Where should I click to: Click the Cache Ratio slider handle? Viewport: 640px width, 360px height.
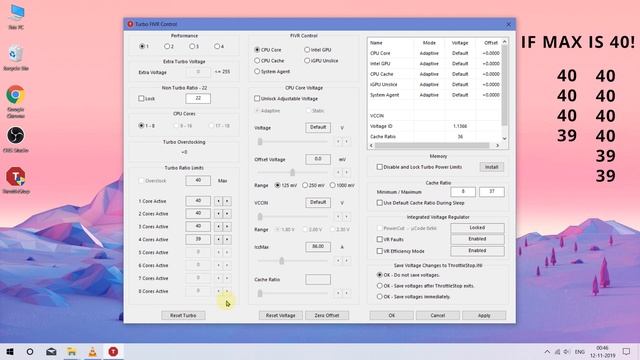pos(260,293)
